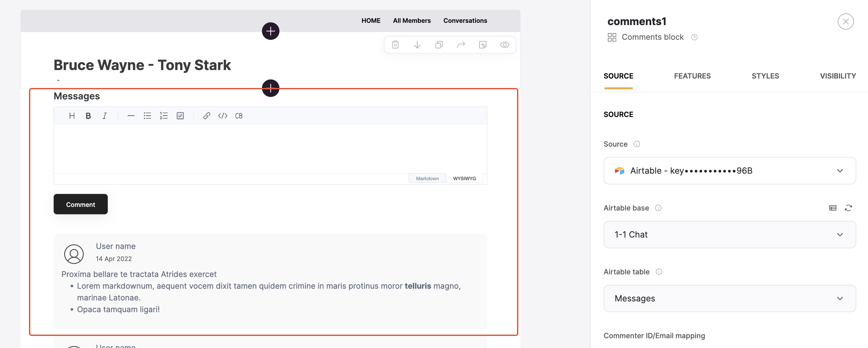Insert a horizontal line in the editor

pos(131,116)
